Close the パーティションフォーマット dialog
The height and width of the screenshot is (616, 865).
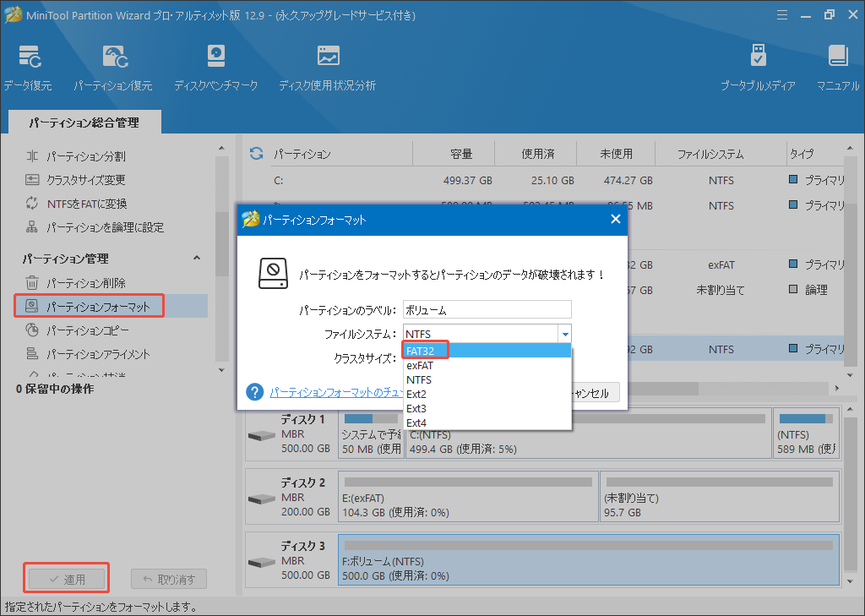coord(616,219)
